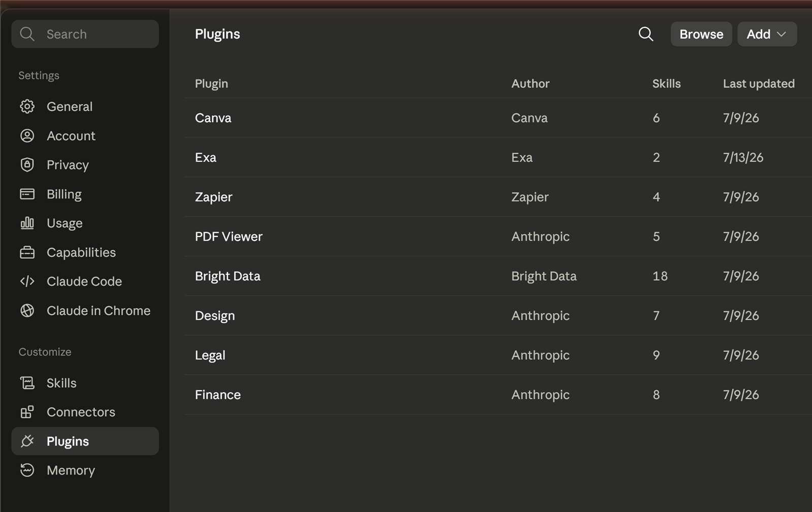The width and height of the screenshot is (812, 512).
Task: Open the PDF Viewer plugin row
Action: [x=498, y=236]
